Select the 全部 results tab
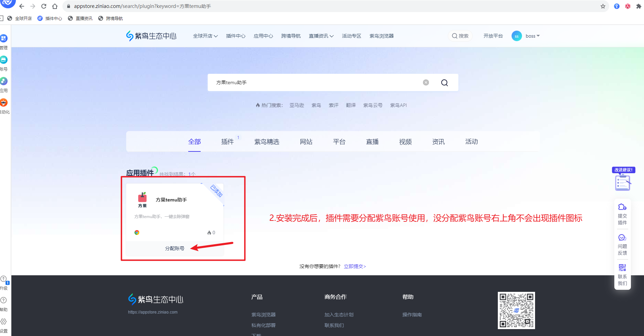 click(194, 142)
